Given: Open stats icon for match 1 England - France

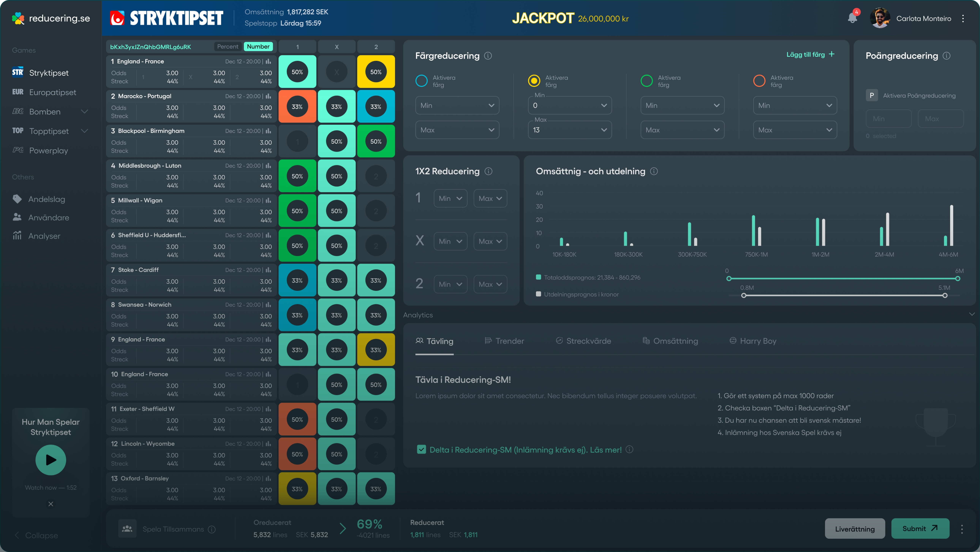Looking at the screenshot, I should 269,61.
